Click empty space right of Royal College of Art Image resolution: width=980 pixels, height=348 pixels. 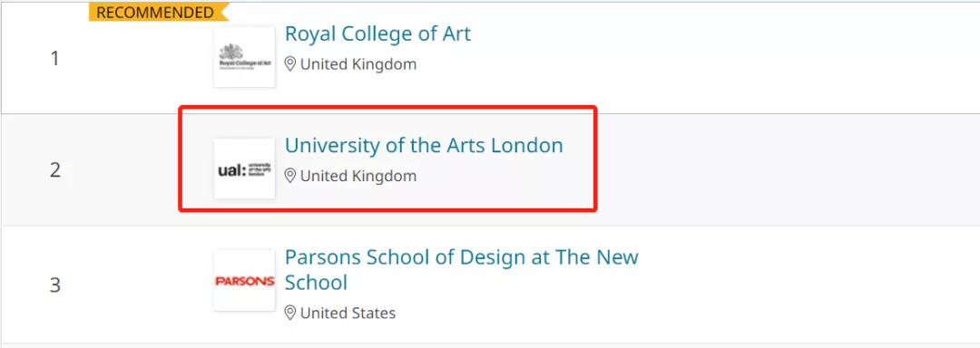click(719, 57)
